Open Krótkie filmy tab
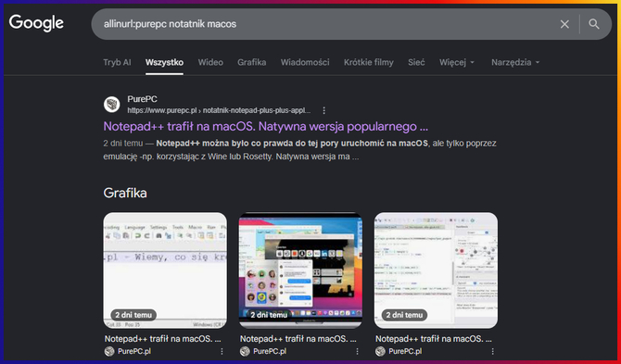This screenshot has width=621, height=364. [x=369, y=62]
